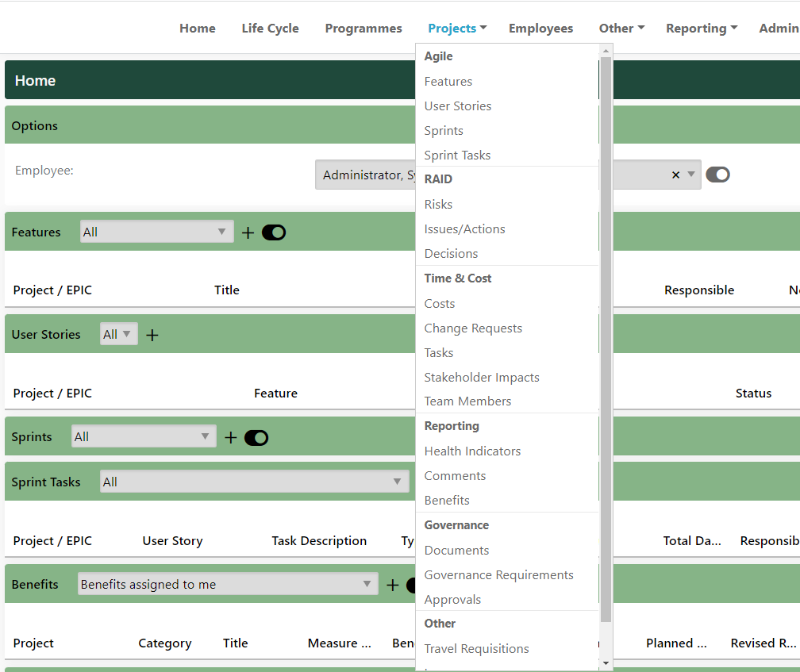
Task: Click the plus icon in Benefits header
Action: click(x=393, y=585)
